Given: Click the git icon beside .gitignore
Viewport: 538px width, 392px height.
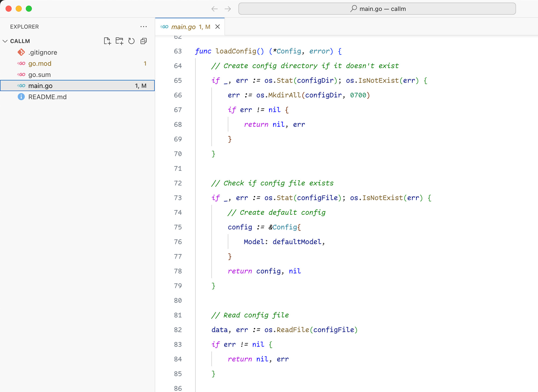Looking at the screenshot, I should [21, 52].
